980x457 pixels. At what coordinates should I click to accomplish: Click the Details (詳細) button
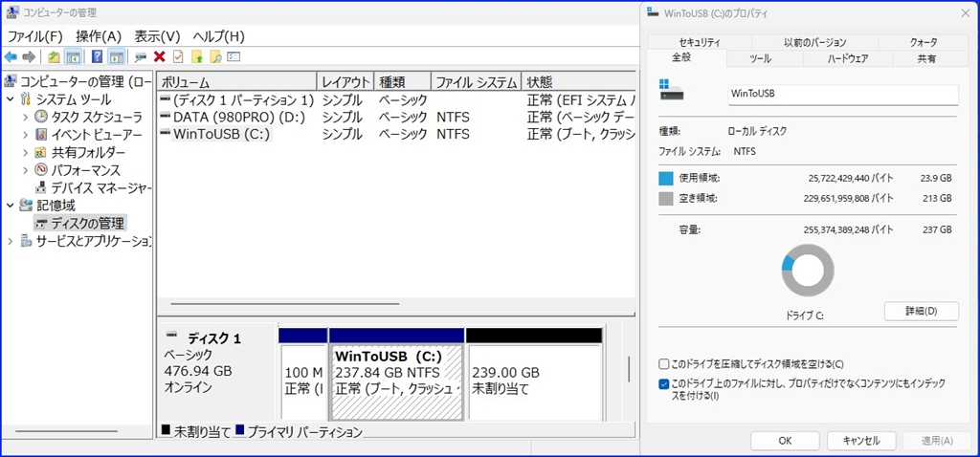click(x=922, y=311)
